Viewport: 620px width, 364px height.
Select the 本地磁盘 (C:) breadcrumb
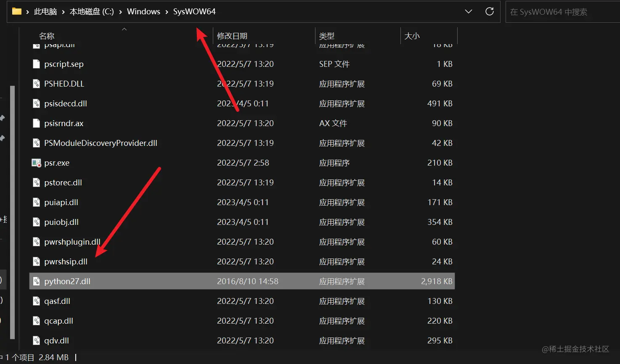click(x=92, y=12)
